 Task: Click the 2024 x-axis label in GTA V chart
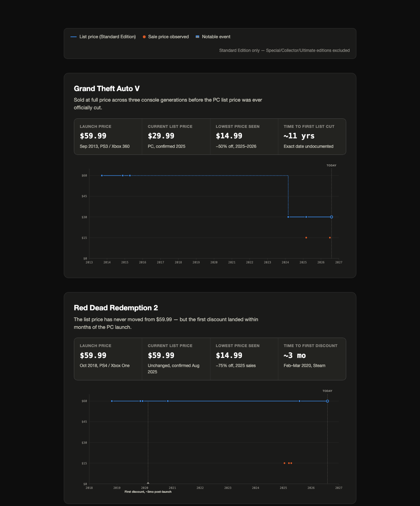pos(285,262)
